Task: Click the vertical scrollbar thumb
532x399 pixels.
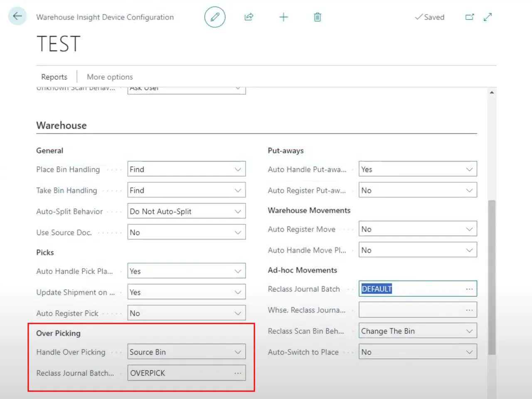Action: tap(492, 276)
